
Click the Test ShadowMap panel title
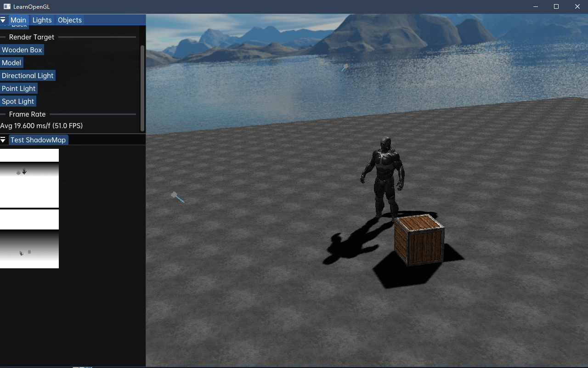tap(39, 140)
